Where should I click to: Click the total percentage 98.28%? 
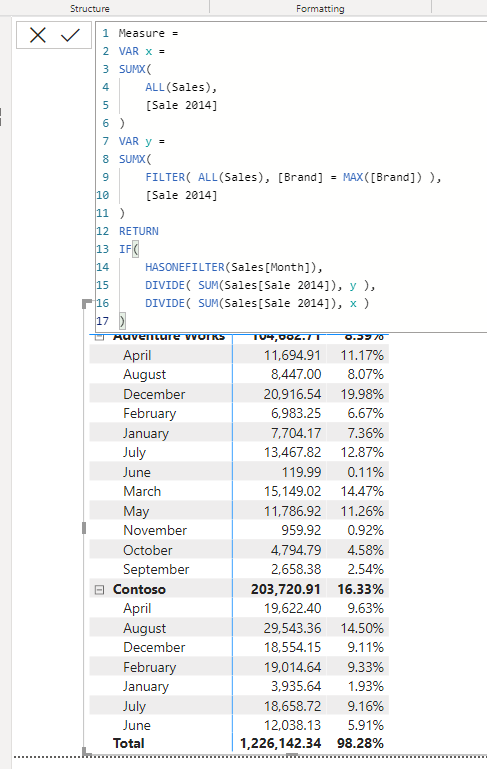click(x=360, y=743)
